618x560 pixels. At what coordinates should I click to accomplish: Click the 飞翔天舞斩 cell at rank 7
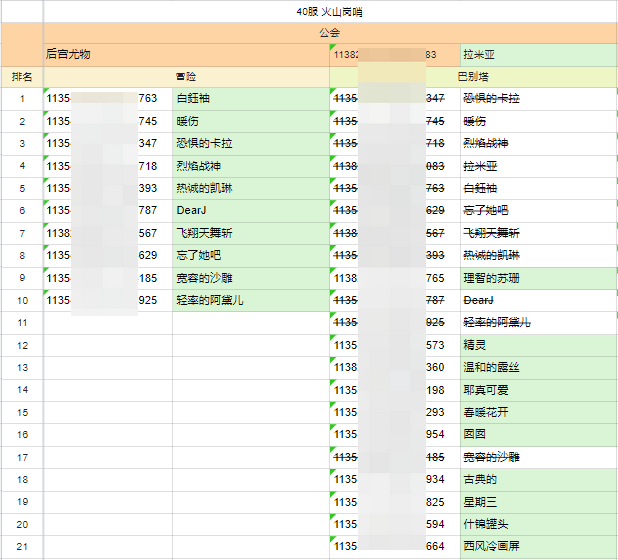251,233
